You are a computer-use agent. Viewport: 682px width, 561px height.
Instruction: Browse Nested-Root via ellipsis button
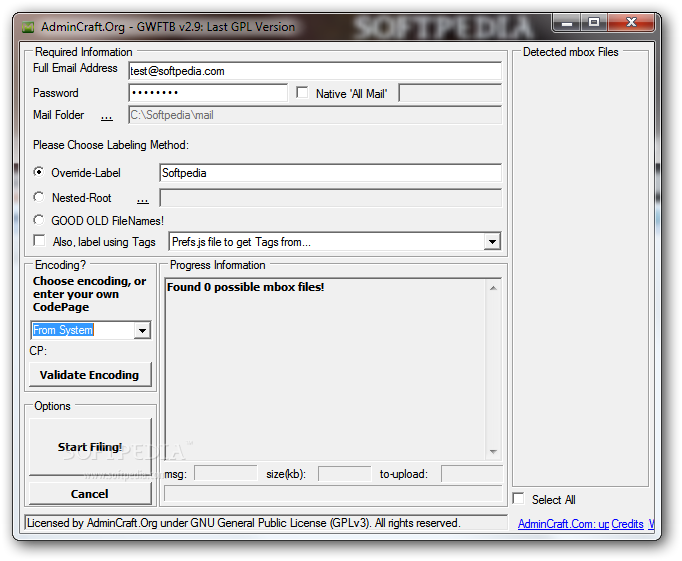coord(143,200)
